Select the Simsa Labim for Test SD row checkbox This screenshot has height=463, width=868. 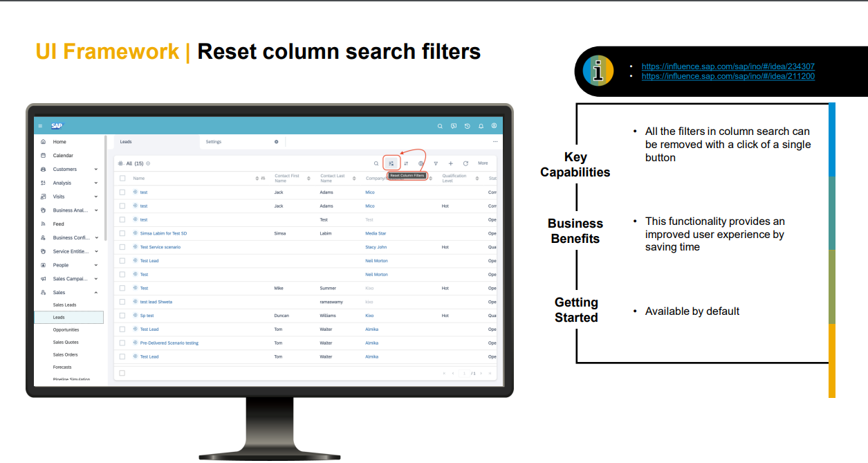point(122,233)
